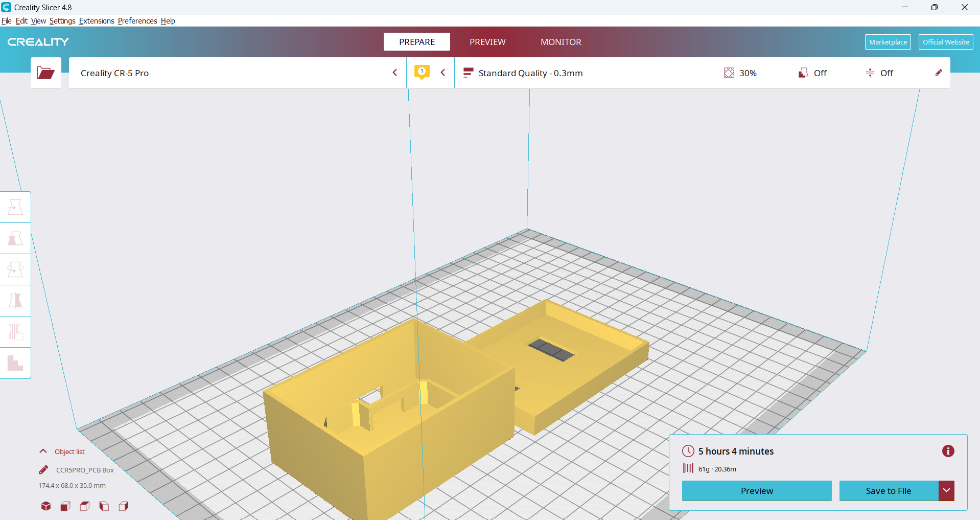The width and height of the screenshot is (980, 520).
Task: Collapse the printer selector chevron
Action: [x=395, y=73]
